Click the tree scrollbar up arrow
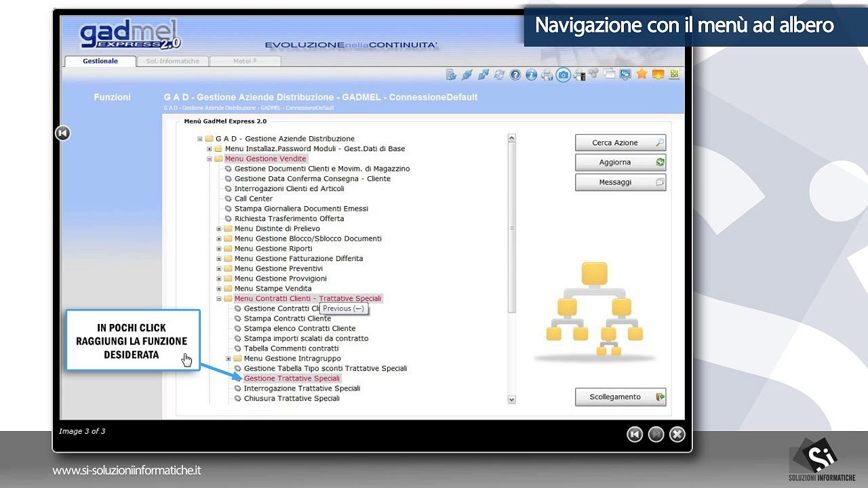The image size is (868, 488). click(511, 138)
